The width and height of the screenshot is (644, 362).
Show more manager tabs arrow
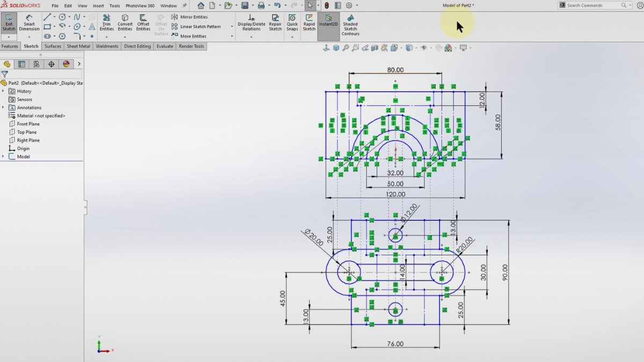79,64
